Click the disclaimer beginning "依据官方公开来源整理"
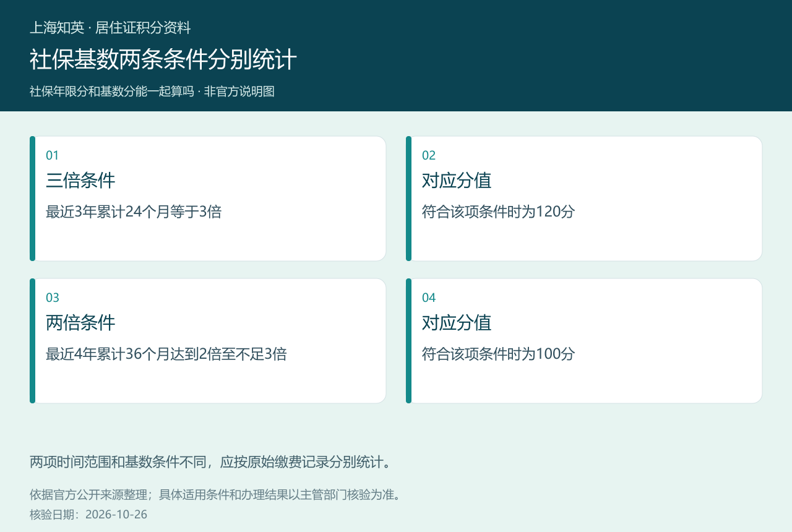Image resolution: width=792 pixels, height=532 pixels. (215, 495)
